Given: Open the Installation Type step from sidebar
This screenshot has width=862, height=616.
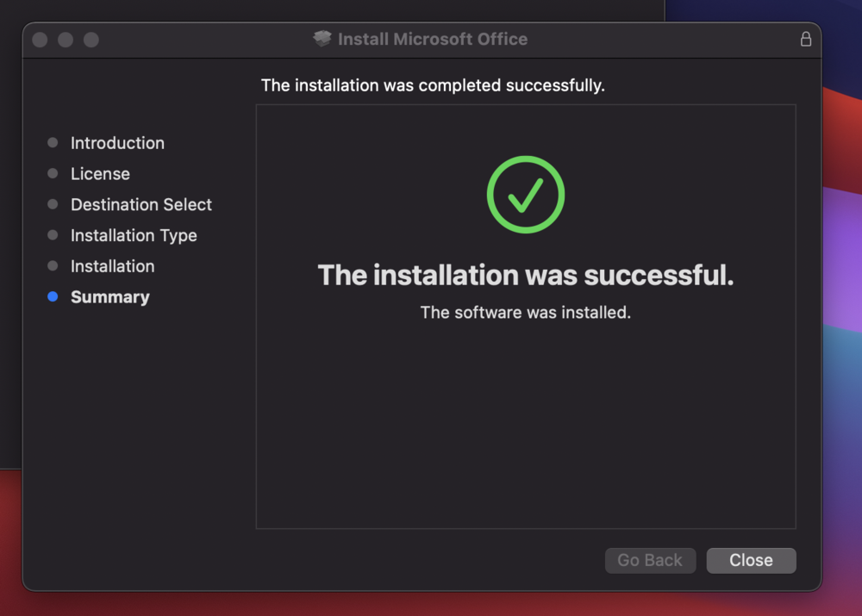Looking at the screenshot, I should point(134,235).
